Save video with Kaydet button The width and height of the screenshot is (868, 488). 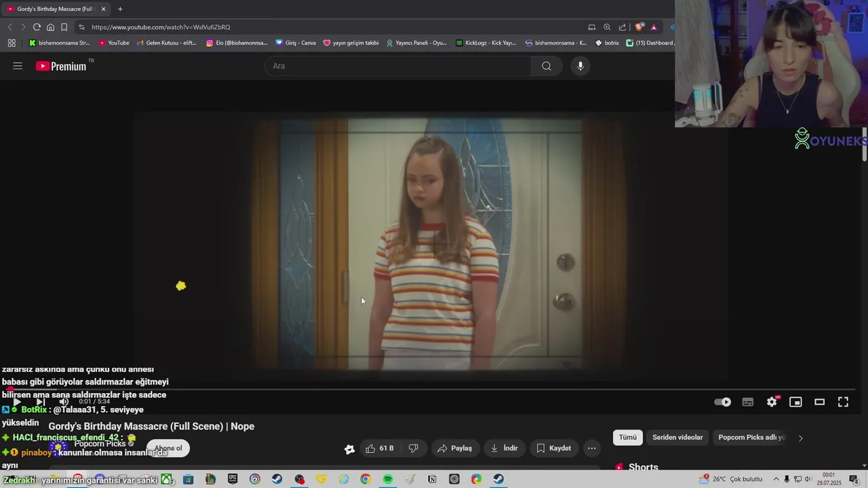553,448
